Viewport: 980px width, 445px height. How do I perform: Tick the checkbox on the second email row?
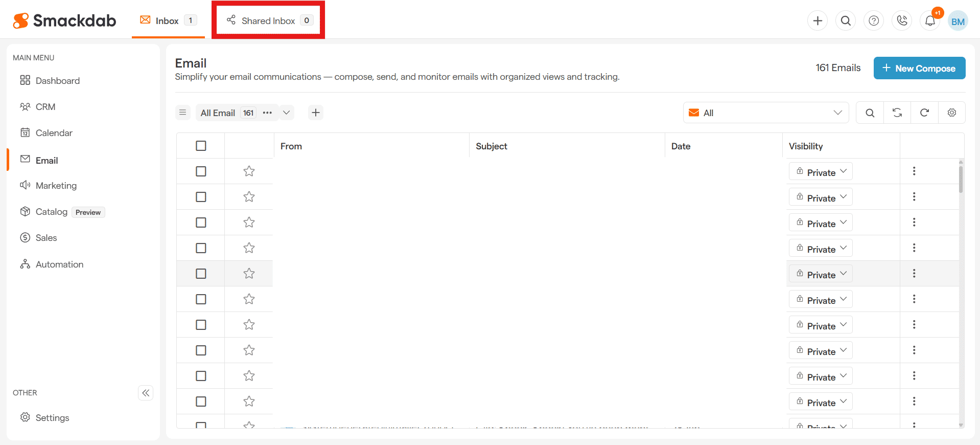point(201,197)
